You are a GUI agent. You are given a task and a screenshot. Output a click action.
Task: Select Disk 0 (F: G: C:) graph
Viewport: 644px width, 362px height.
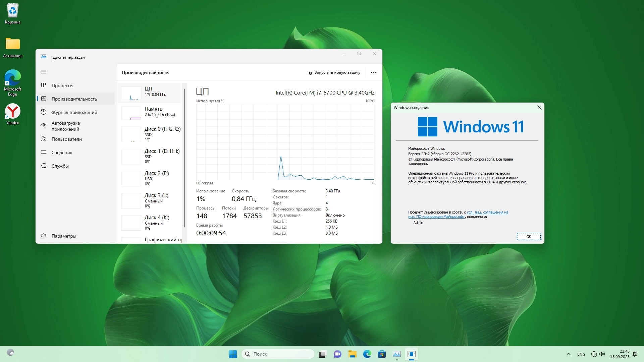click(x=131, y=134)
